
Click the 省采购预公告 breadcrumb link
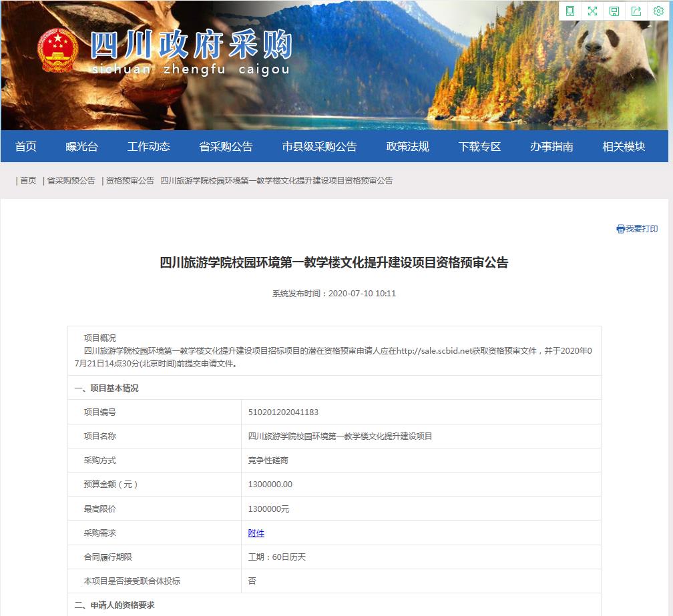71,181
